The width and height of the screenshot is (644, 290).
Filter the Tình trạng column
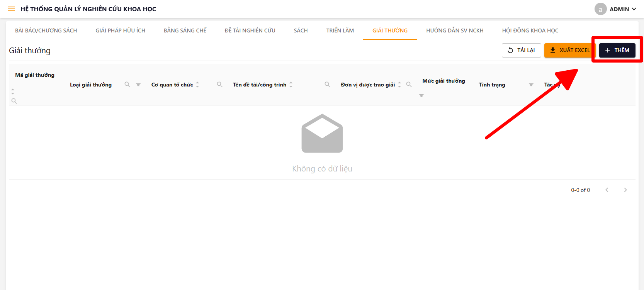(x=531, y=85)
